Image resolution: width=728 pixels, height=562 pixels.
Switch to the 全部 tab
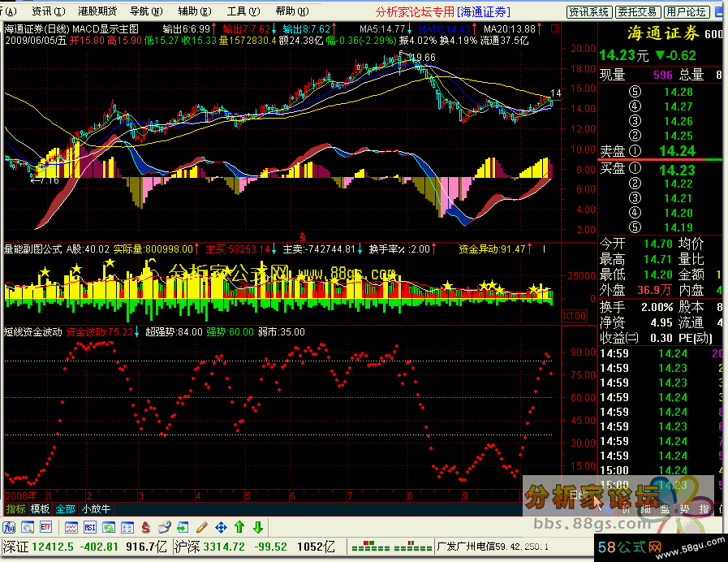[65, 509]
